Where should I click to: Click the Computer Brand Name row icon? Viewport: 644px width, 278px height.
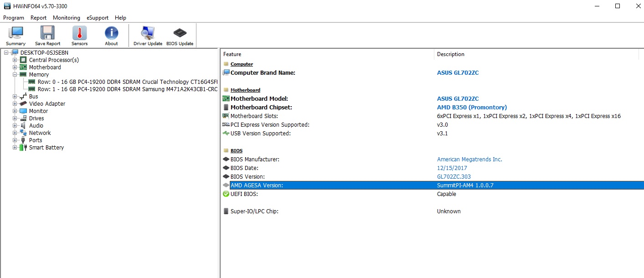point(226,72)
